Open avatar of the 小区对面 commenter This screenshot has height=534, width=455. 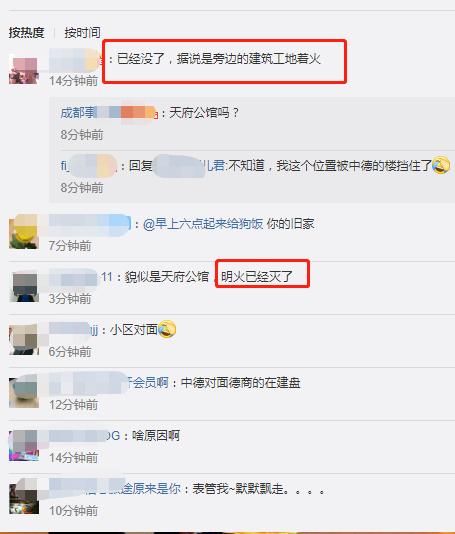click(23, 340)
